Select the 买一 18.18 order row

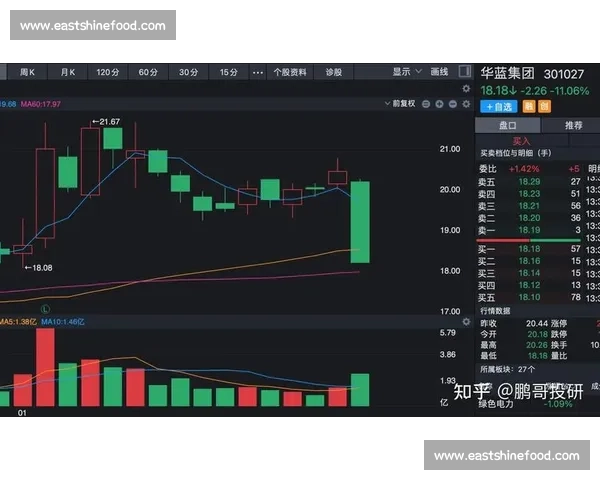529,249
